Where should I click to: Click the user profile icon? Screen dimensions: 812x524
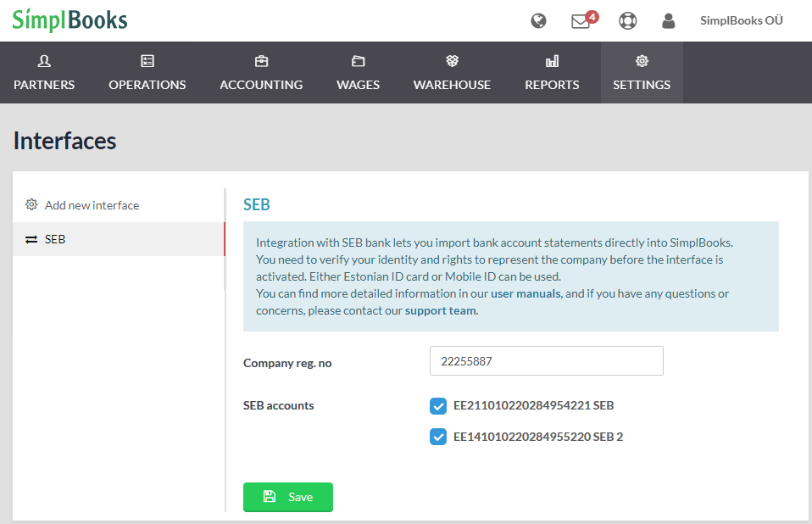(669, 20)
